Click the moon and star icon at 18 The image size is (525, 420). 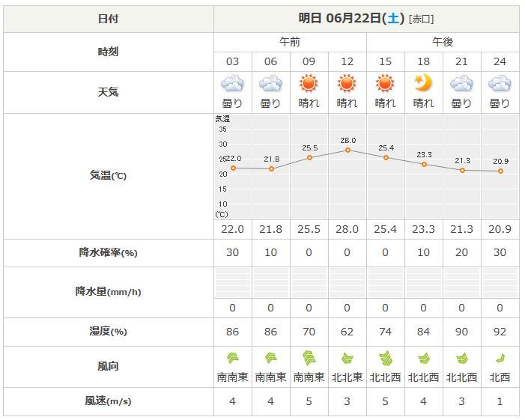[x=423, y=84]
